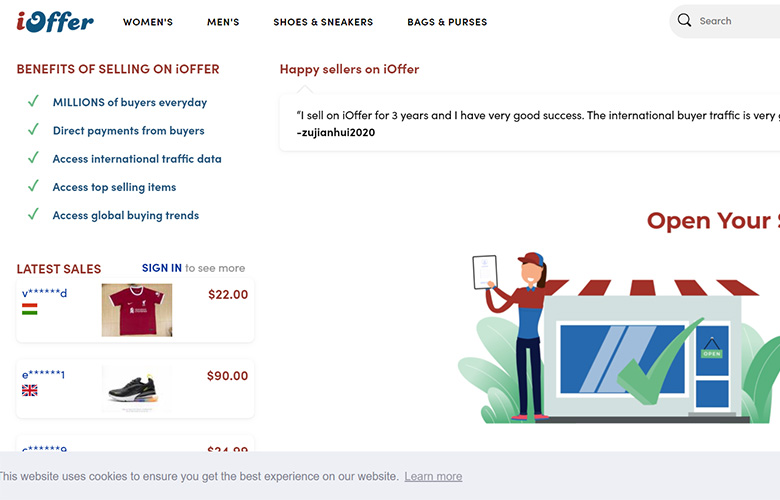Viewport: 780px width, 500px height.
Task: Click the zujianhui2020 seller testimonial
Action: click(529, 123)
